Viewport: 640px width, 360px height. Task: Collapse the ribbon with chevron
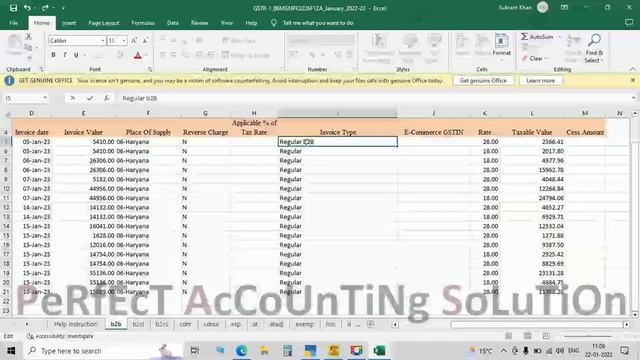pos(632,69)
